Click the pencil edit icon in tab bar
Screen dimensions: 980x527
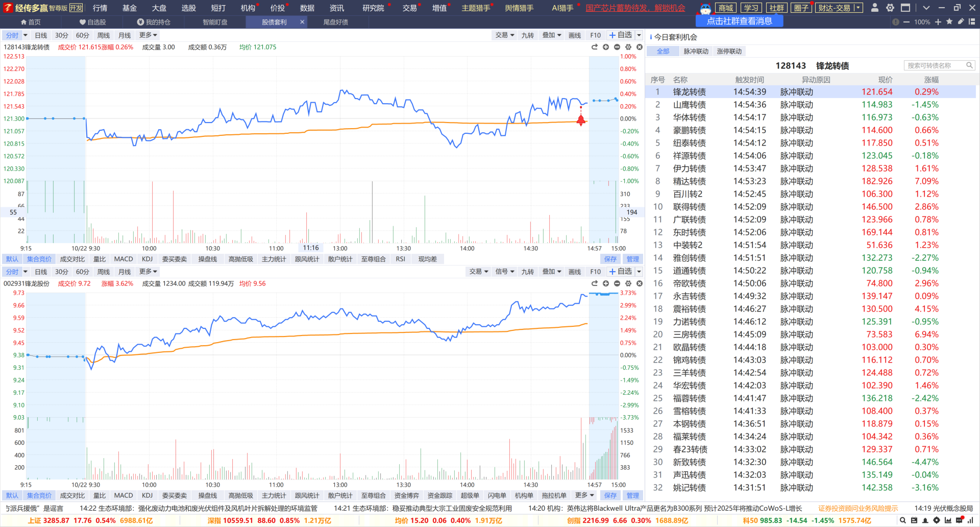coord(960,21)
